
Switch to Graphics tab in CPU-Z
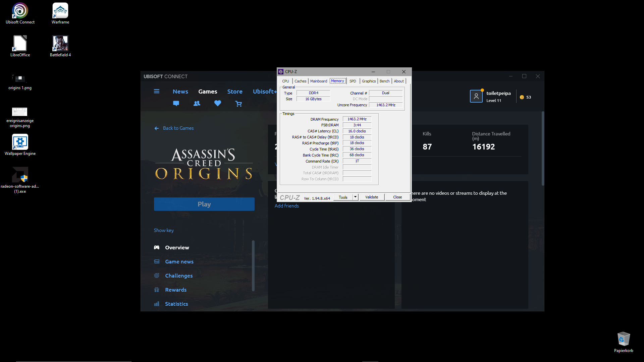pos(369,81)
